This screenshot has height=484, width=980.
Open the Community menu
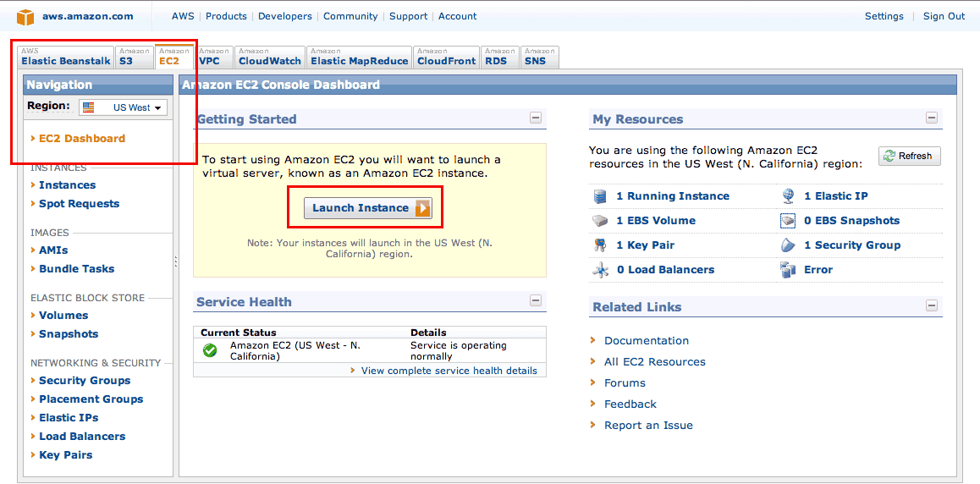[x=350, y=16]
